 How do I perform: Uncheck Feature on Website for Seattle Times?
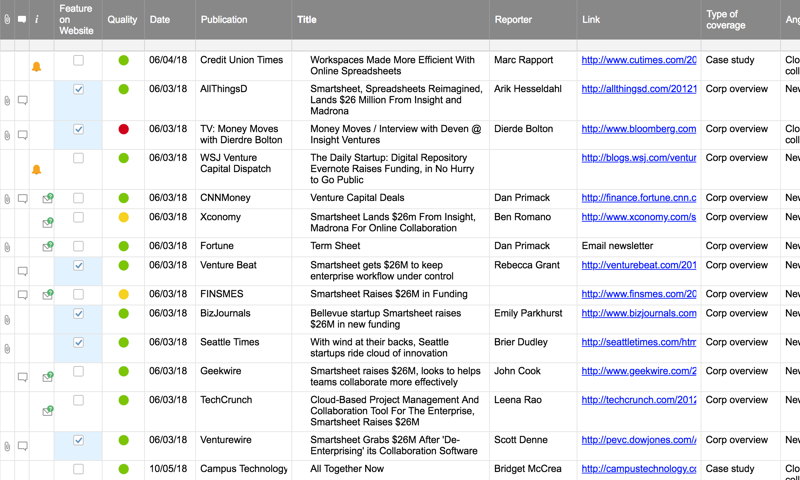tap(78, 342)
